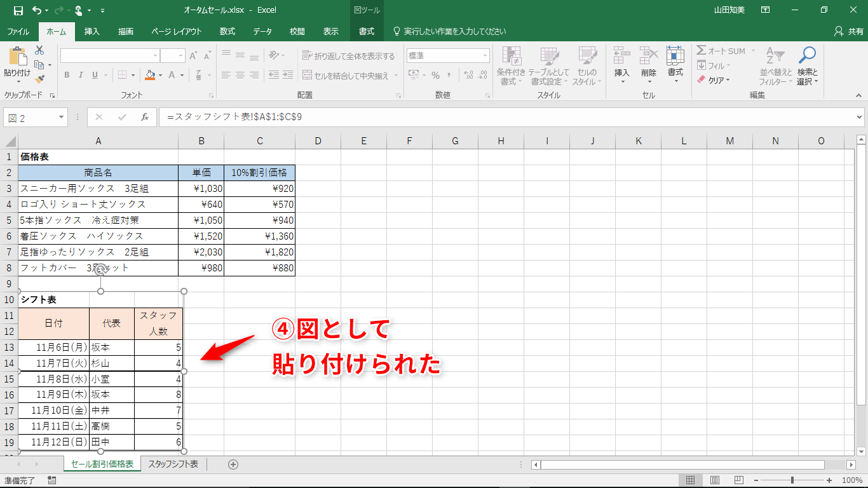The height and width of the screenshot is (488, 868).
Task: Collapse the ribbon with the chevron
Action: tap(859, 95)
